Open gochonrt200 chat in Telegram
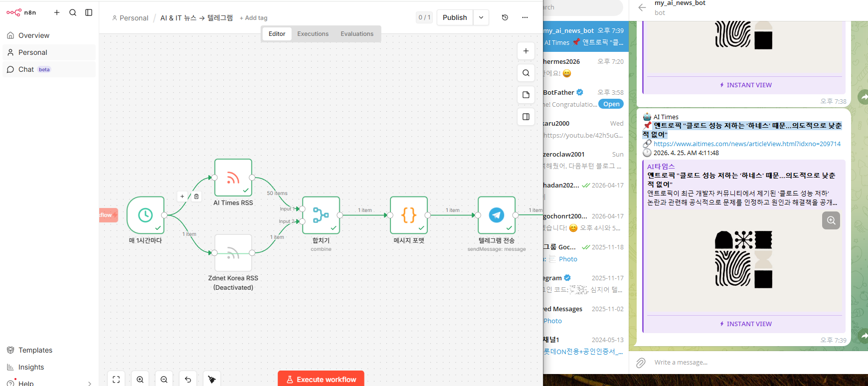The image size is (868, 386). click(x=586, y=222)
